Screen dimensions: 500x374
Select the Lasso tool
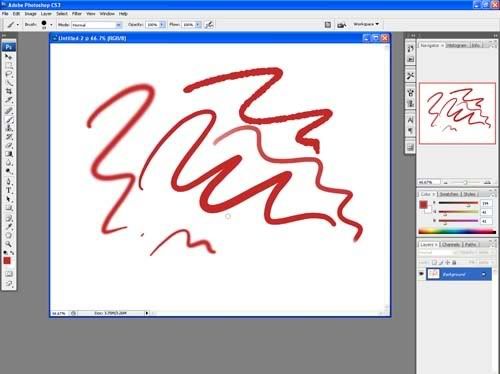pos(9,74)
